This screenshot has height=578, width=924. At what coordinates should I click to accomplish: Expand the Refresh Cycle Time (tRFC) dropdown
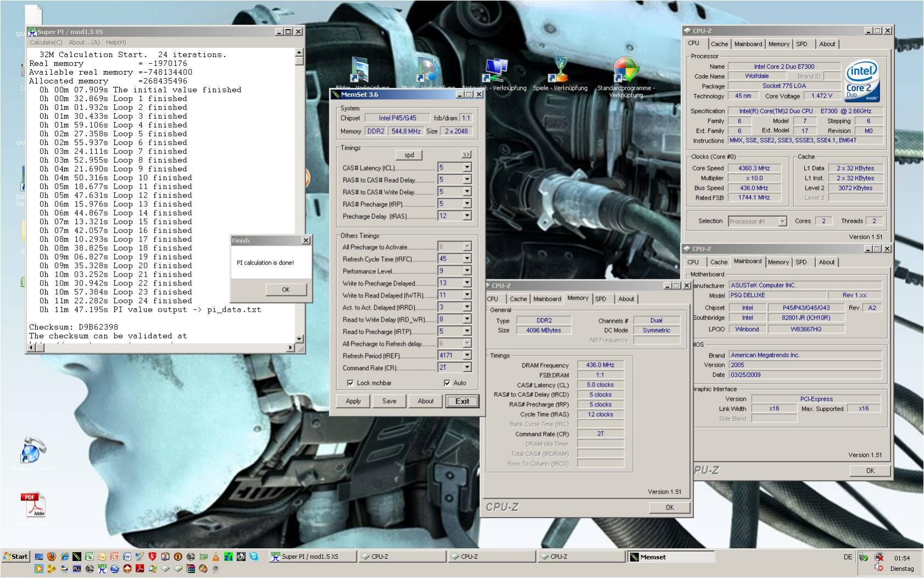click(x=467, y=259)
